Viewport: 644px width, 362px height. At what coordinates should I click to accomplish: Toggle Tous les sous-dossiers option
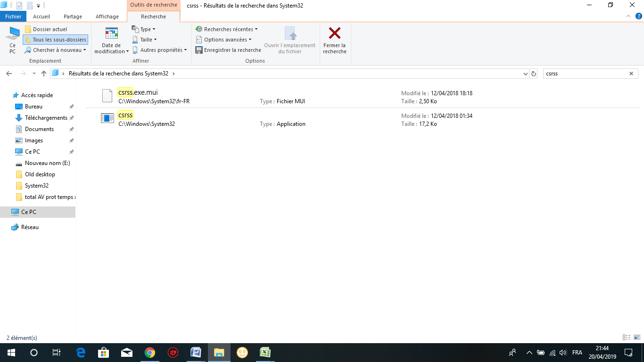55,40
